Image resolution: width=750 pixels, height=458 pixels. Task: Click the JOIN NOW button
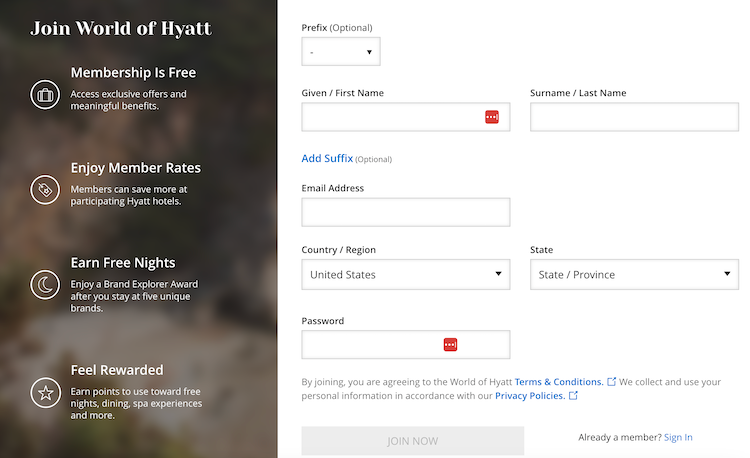(x=412, y=441)
